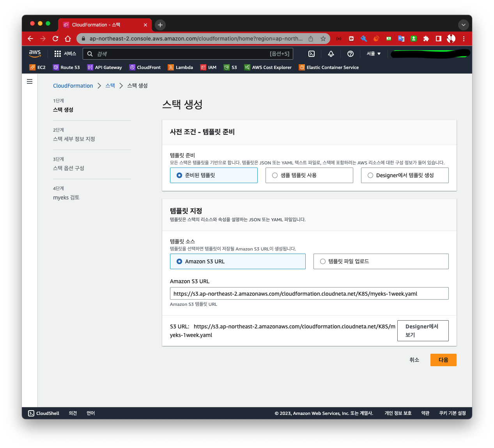Open Elastic Container Service shortcut

pyautogui.click(x=329, y=67)
